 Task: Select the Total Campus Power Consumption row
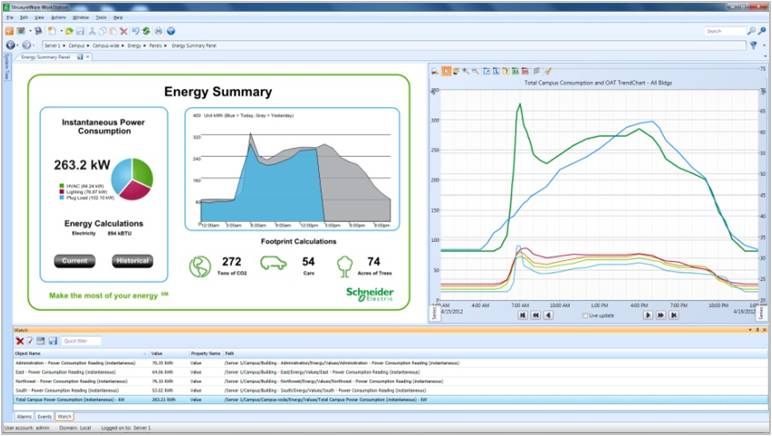point(389,400)
